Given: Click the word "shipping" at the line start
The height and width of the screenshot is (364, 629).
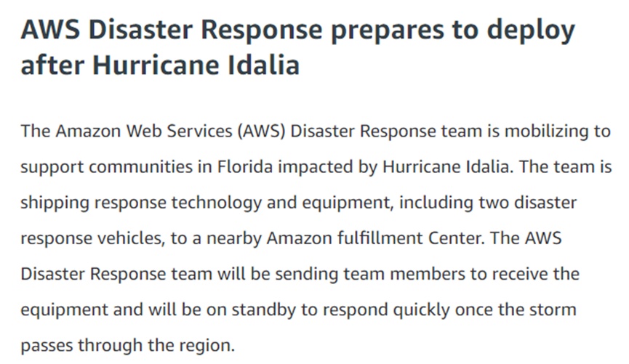Looking at the screenshot, I should pos(55,203).
